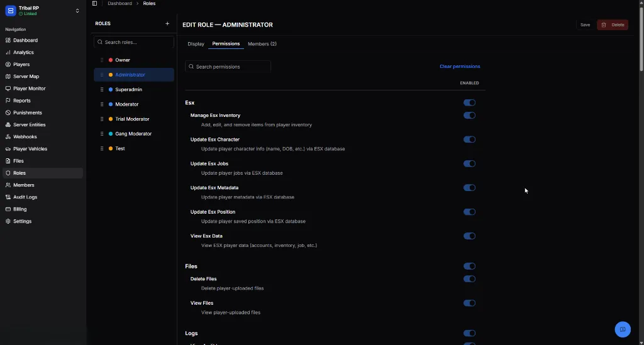Open Server Map from navigation
The width and height of the screenshot is (644, 345).
(x=43, y=76)
